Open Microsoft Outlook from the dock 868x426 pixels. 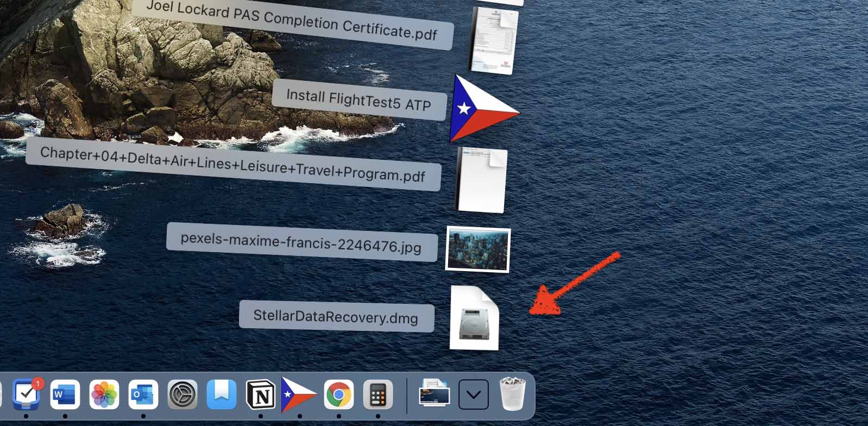(143, 394)
